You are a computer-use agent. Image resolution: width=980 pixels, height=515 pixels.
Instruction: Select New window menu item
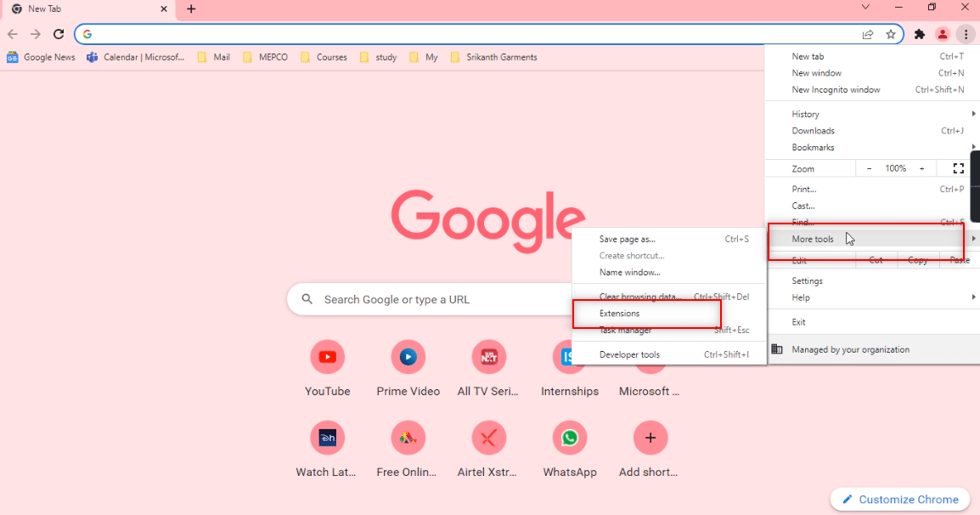(872, 72)
